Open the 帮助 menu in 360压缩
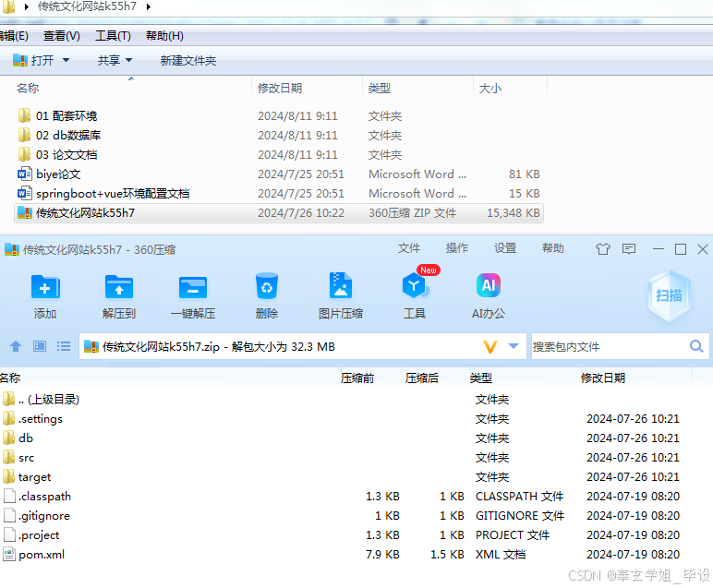Viewport: 713px width, 588px height. [553, 248]
